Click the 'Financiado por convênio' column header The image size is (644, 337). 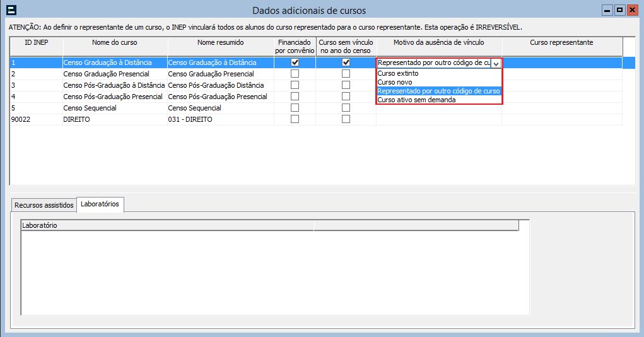click(295, 47)
